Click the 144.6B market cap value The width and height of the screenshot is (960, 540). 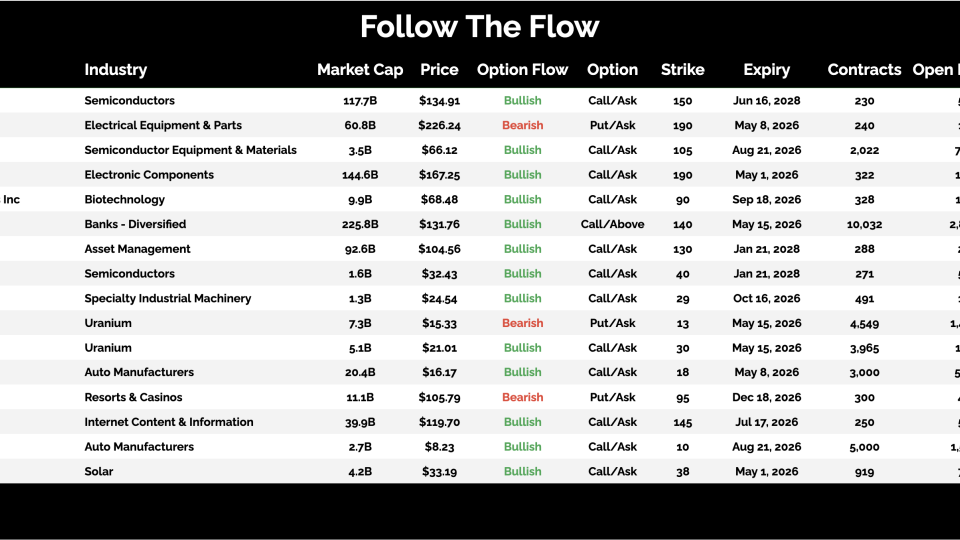tap(360, 175)
